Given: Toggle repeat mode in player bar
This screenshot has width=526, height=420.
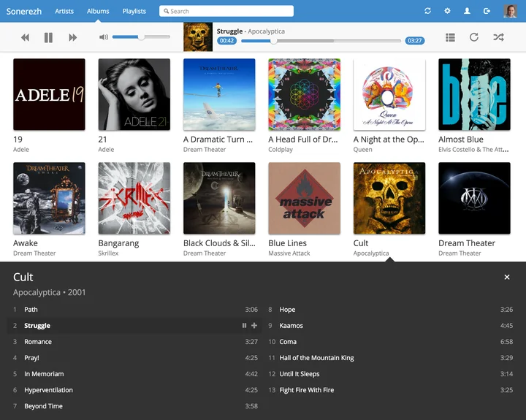Looking at the screenshot, I should click(x=474, y=37).
